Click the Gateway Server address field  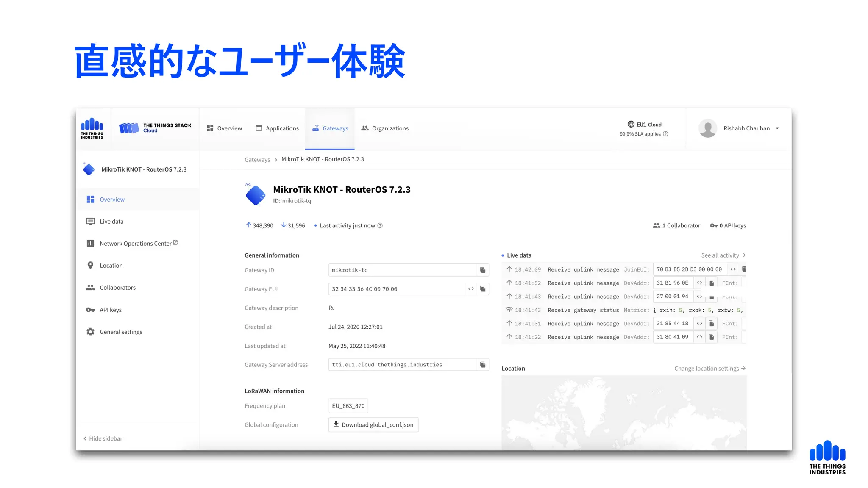[403, 365]
